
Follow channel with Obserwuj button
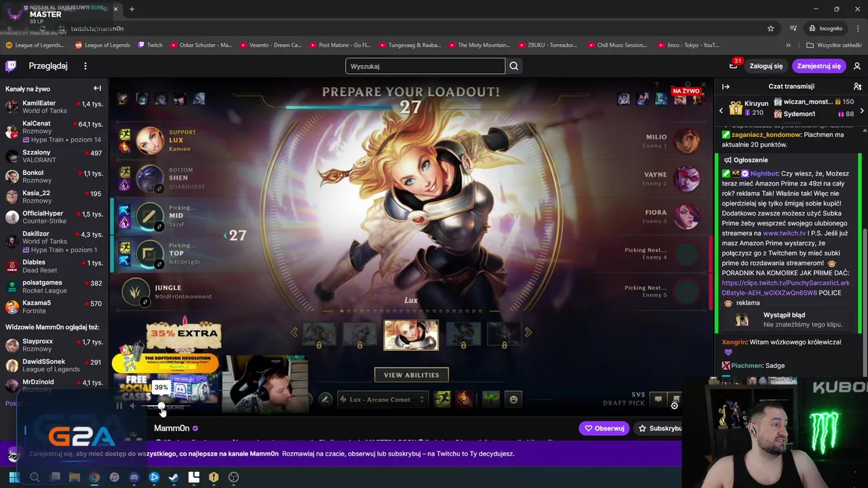(604, 428)
